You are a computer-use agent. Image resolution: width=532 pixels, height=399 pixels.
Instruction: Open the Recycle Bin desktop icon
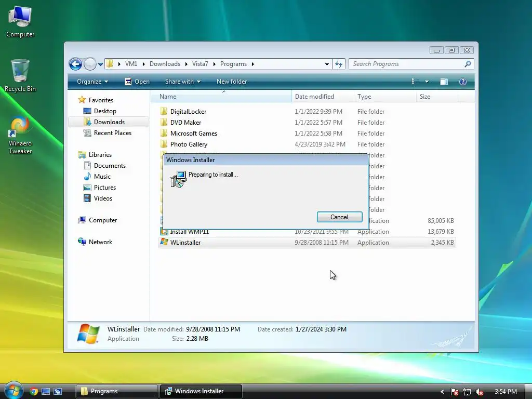coord(20,75)
